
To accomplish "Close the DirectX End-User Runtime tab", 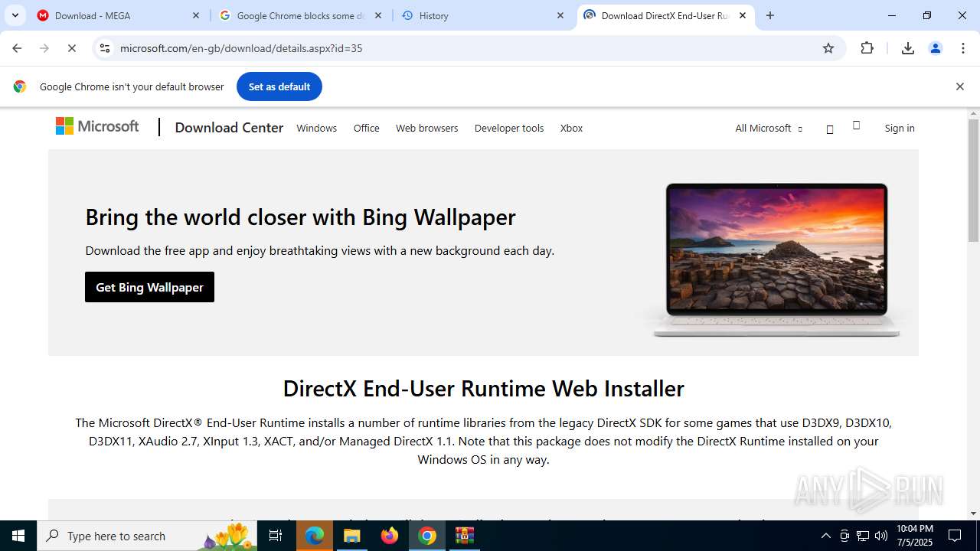I will pos(743,15).
